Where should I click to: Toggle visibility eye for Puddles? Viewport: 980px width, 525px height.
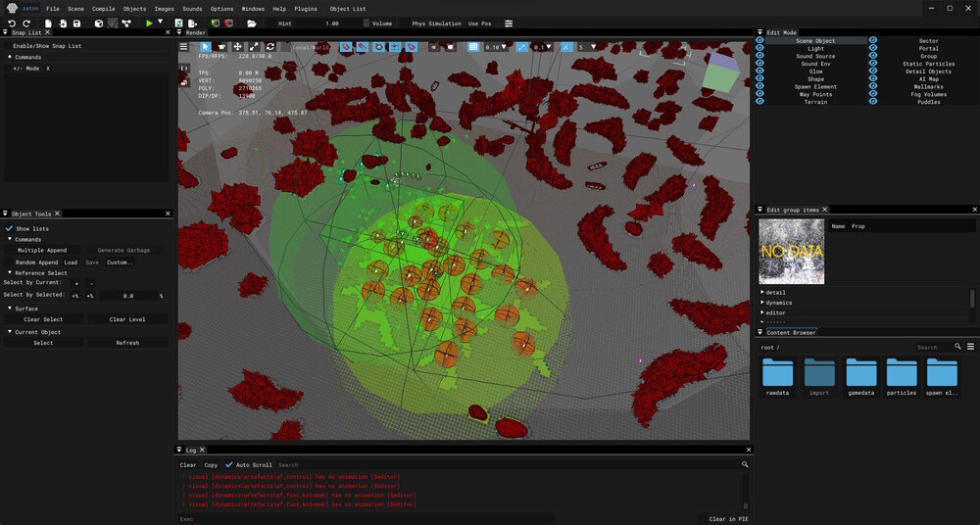pyautogui.click(x=873, y=101)
